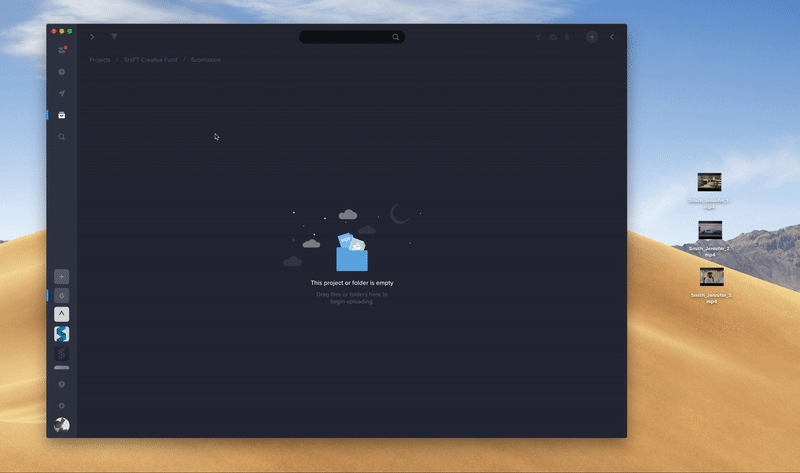
Task: Select Smith_Jennifer_1.mp4 on the desktop
Action: [709, 191]
